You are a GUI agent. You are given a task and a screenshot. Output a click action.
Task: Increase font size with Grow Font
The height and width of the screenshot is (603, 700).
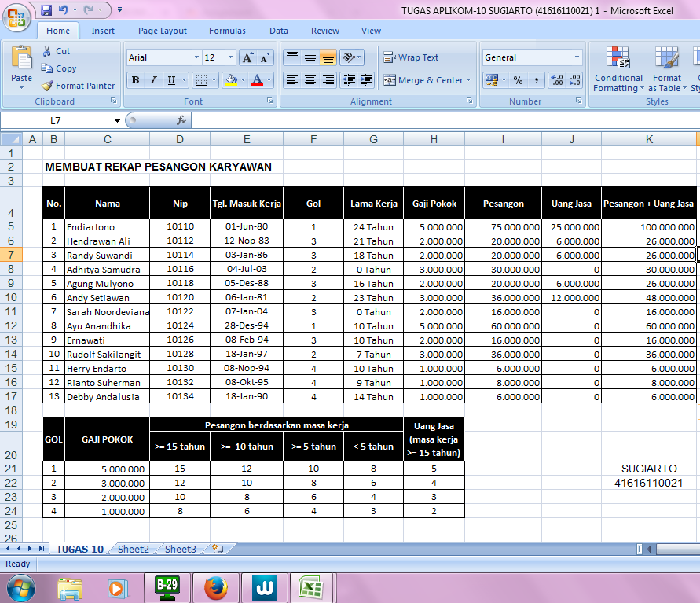click(247, 57)
